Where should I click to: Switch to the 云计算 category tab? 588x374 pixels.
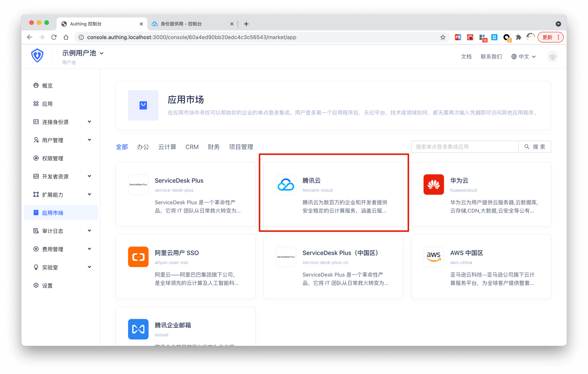pyautogui.click(x=167, y=147)
